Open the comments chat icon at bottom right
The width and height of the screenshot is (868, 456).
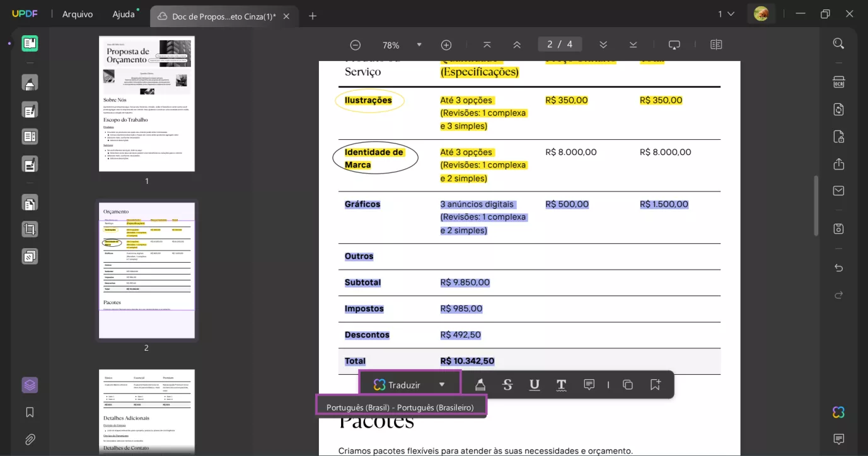(x=838, y=439)
